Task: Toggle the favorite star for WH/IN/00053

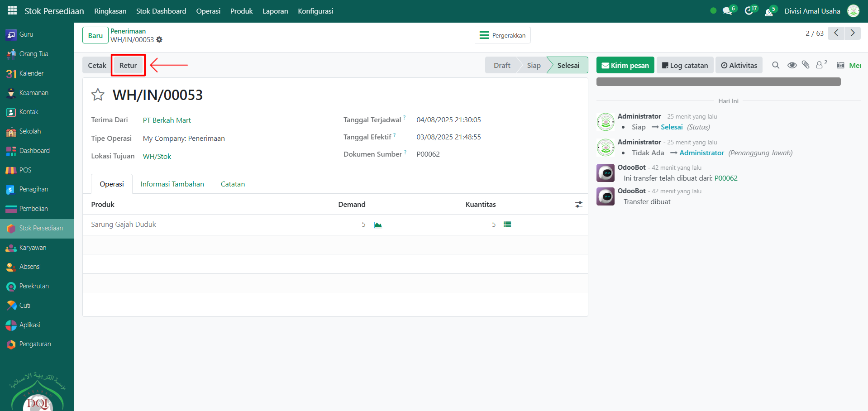Action: (98, 95)
